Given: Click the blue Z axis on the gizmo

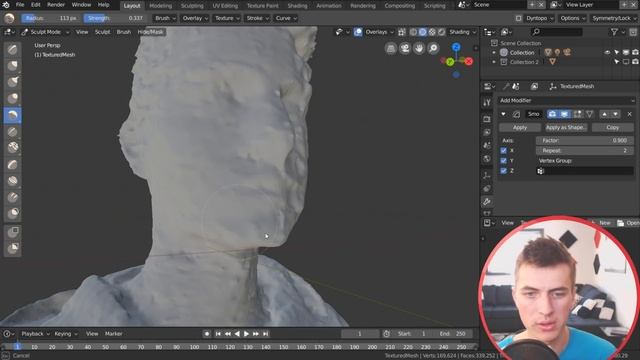Looking at the screenshot, I should point(456,47).
